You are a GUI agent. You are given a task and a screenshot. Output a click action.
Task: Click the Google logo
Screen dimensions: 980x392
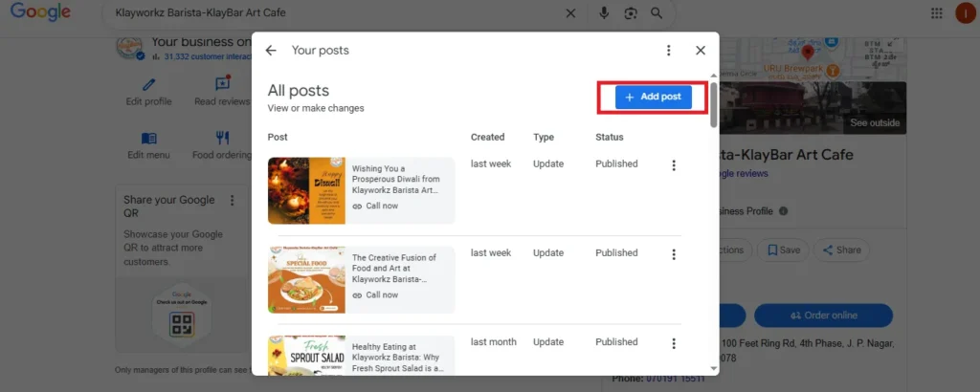[x=40, y=11]
